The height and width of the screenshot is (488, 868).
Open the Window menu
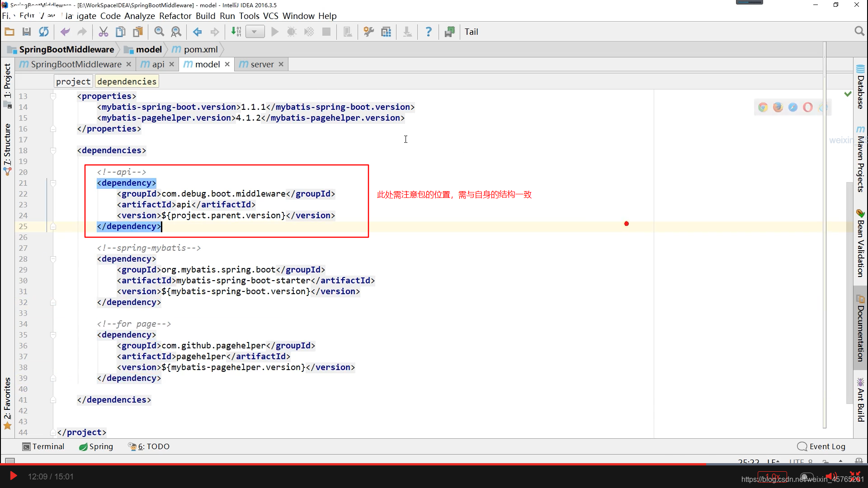tap(298, 16)
